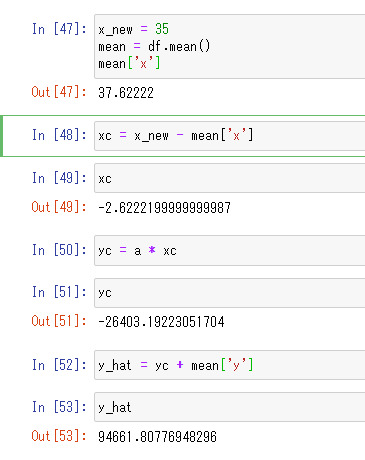The image size is (365, 460).
Task: Click the cell with y_hat = yc + mean['y']
Action: click(230, 365)
